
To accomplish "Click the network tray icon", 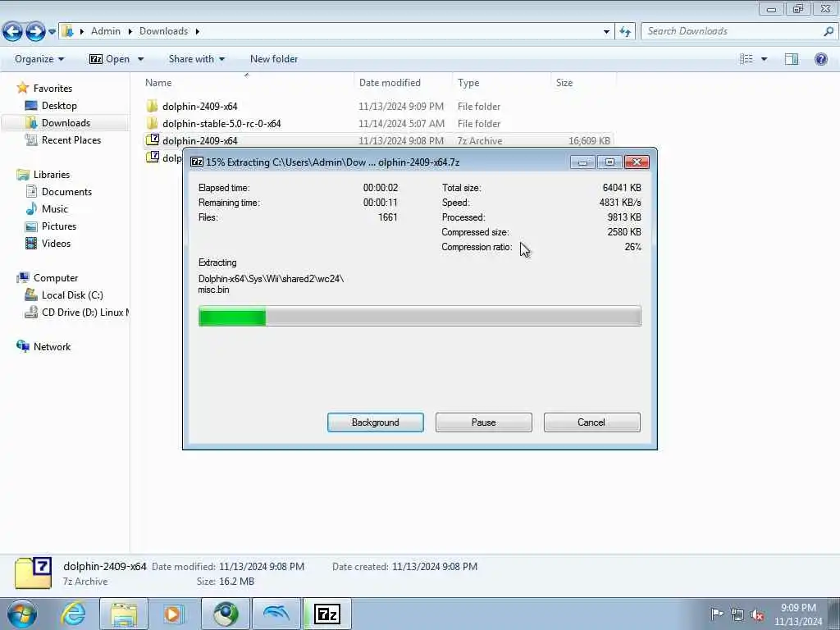I will 737,614.
